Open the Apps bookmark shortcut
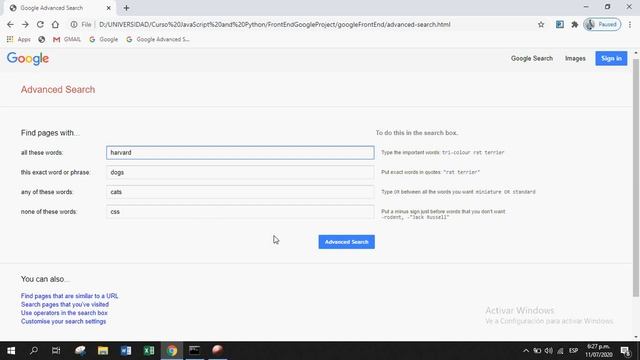 point(18,40)
